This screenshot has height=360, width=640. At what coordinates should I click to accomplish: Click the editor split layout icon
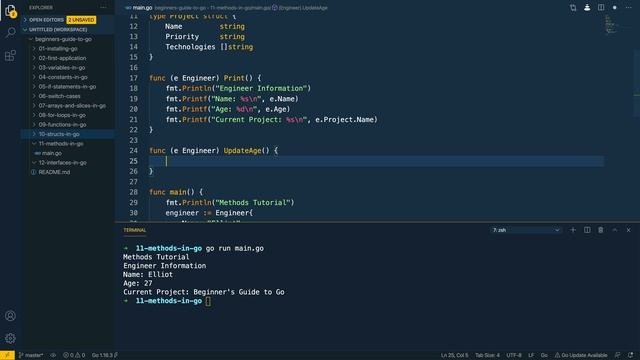point(601,7)
